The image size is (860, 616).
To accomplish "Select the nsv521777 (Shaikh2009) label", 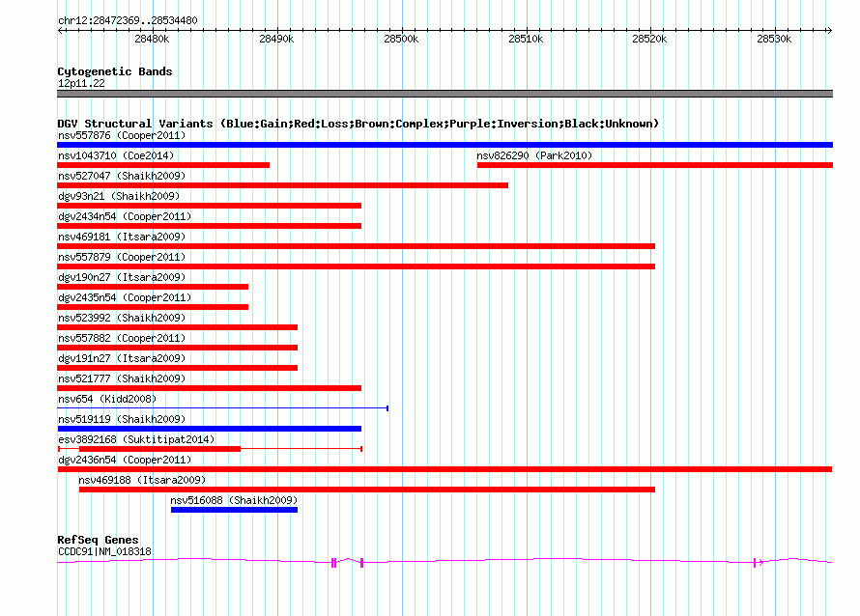I will point(122,378).
